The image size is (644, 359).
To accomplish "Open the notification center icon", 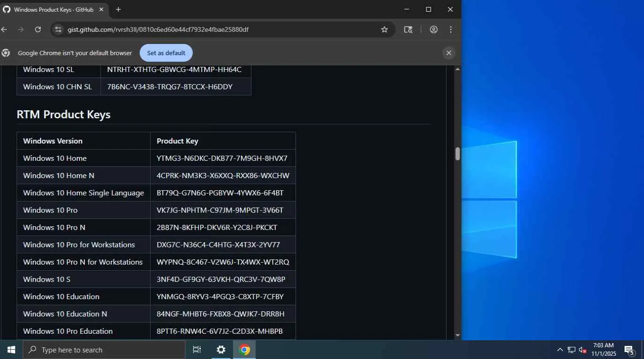I will tap(629, 350).
